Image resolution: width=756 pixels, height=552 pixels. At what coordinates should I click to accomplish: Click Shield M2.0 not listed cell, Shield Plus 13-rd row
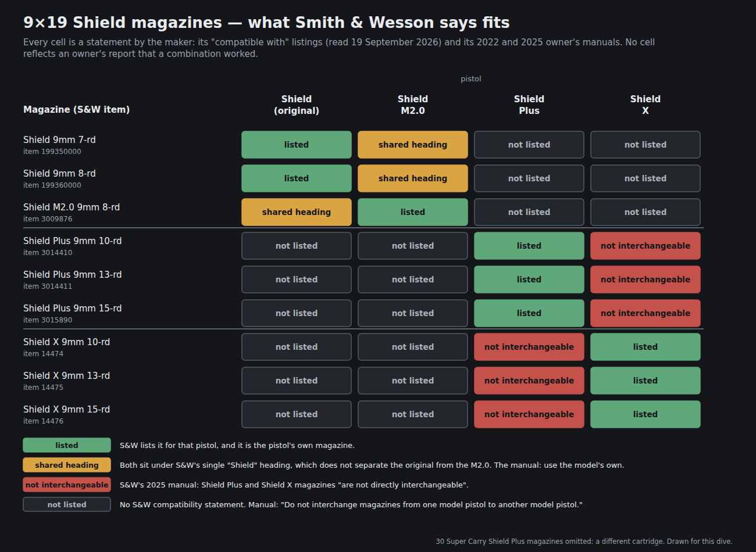click(413, 279)
